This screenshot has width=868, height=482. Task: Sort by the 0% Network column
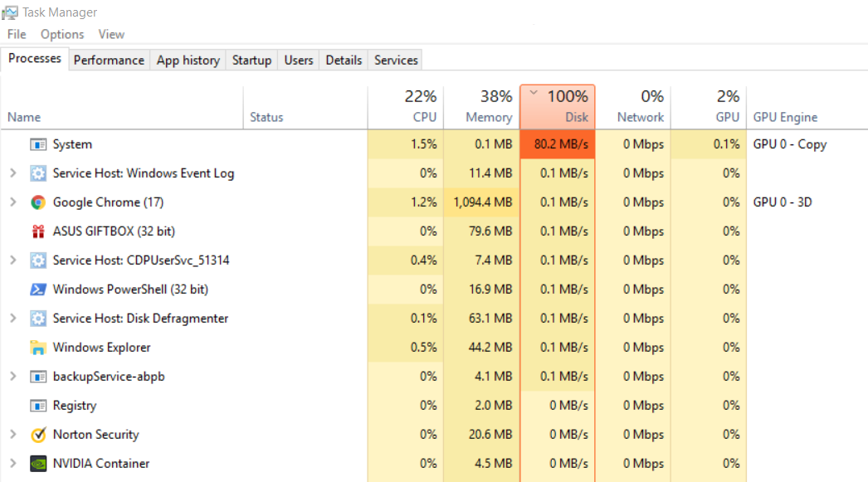(x=632, y=107)
